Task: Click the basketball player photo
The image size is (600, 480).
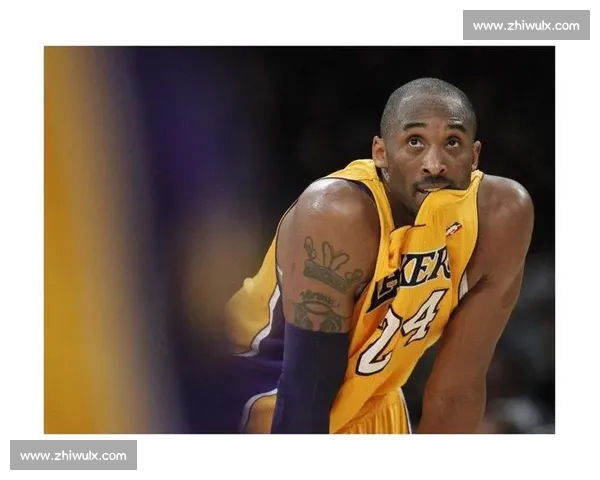Action: (x=300, y=240)
